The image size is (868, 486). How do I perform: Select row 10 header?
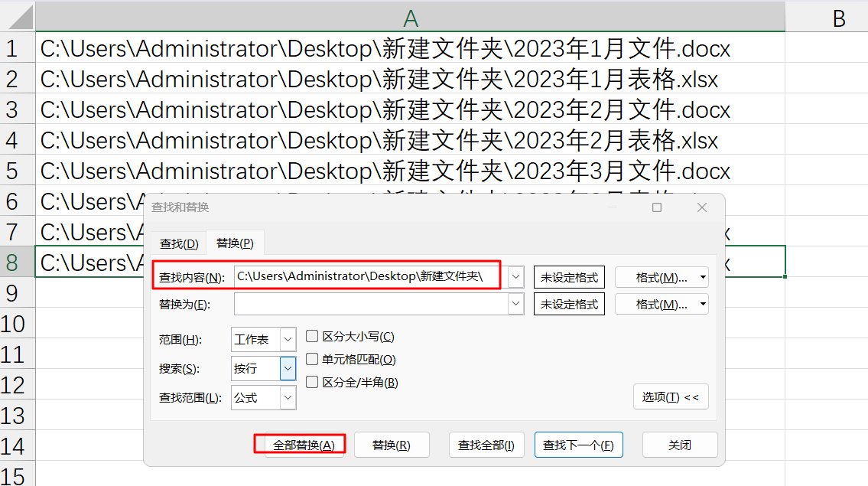tap(17, 324)
